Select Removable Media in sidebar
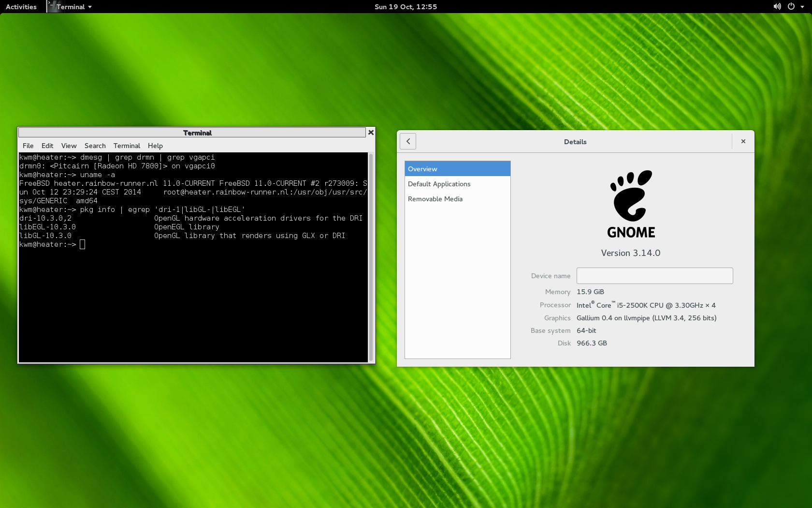Image resolution: width=812 pixels, height=508 pixels. (457, 199)
